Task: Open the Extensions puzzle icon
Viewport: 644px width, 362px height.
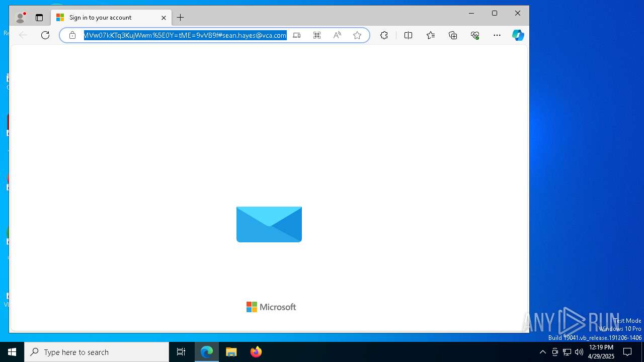Action: pyautogui.click(x=384, y=35)
